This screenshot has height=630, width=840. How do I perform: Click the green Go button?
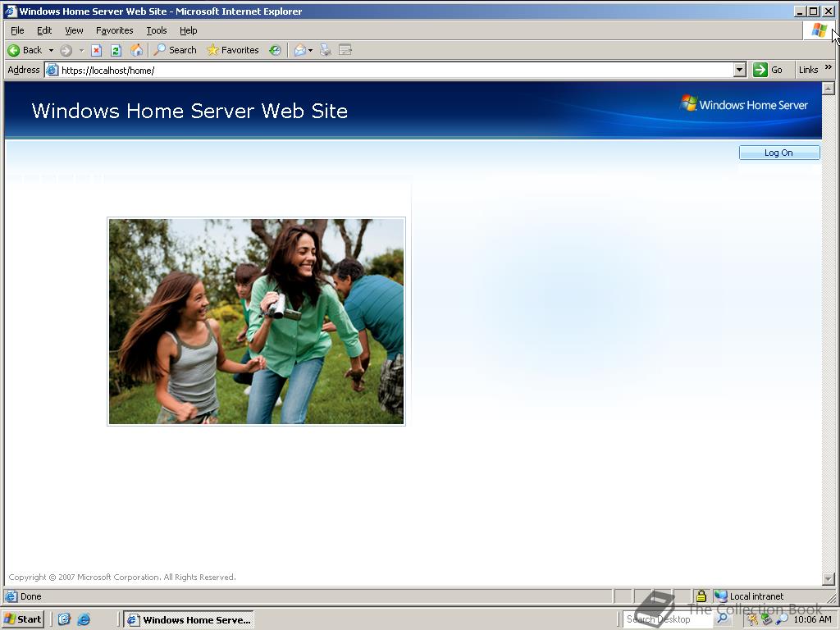[x=768, y=71]
